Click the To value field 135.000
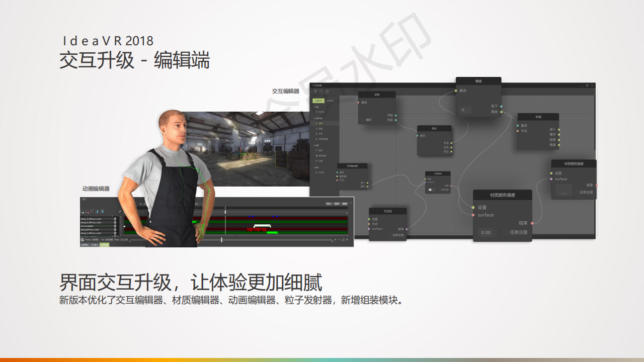The height and width of the screenshot is (362, 644). 109,240
